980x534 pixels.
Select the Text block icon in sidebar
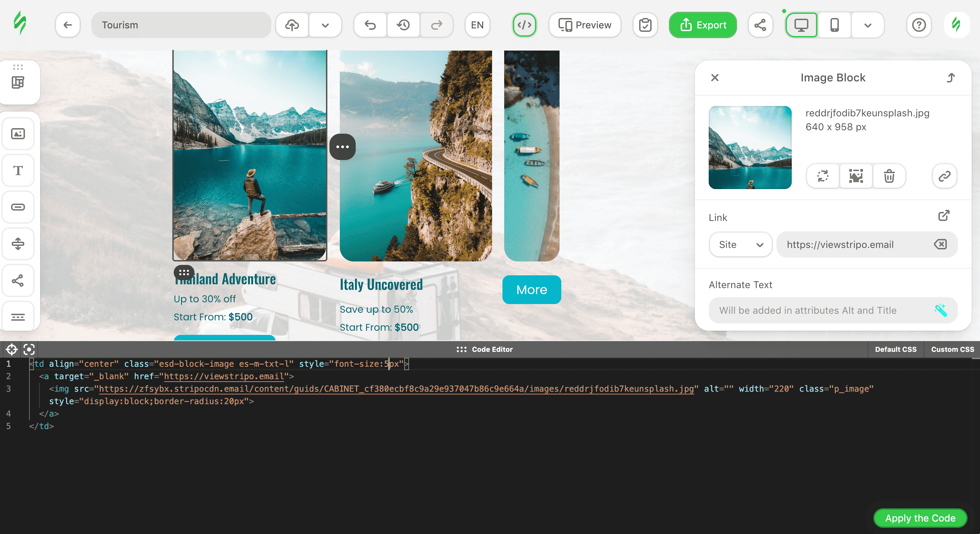pyautogui.click(x=18, y=170)
